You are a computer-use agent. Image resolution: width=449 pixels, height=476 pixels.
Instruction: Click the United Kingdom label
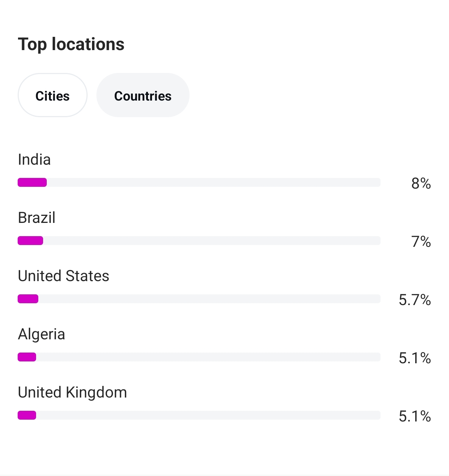tap(73, 393)
